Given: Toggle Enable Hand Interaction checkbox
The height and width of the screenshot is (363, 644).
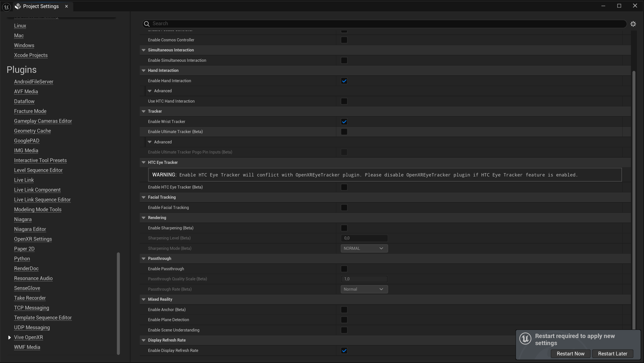Looking at the screenshot, I should 344,81.
